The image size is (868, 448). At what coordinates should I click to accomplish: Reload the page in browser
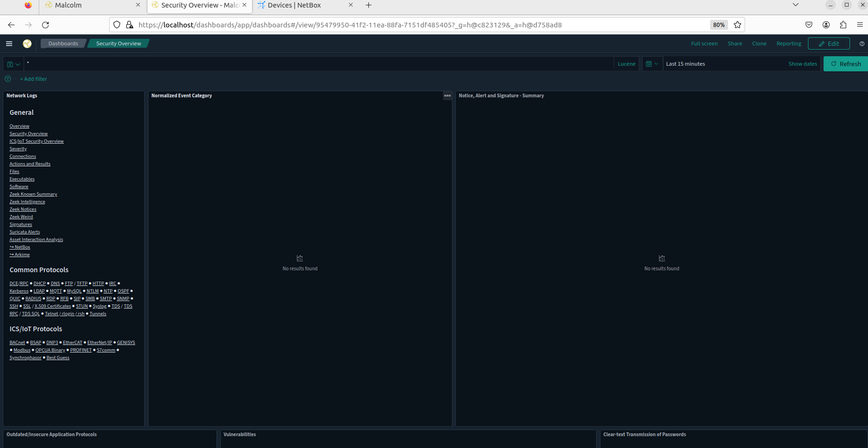(45, 25)
